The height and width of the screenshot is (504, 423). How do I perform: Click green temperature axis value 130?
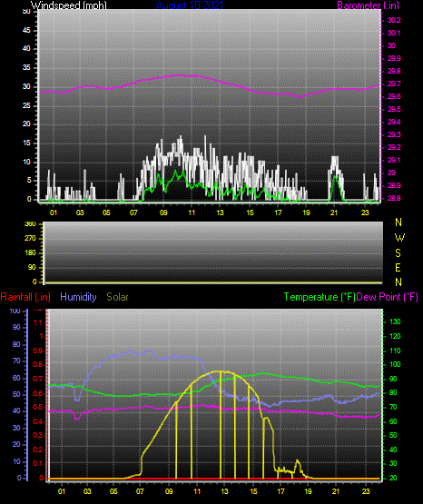[395, 321]
